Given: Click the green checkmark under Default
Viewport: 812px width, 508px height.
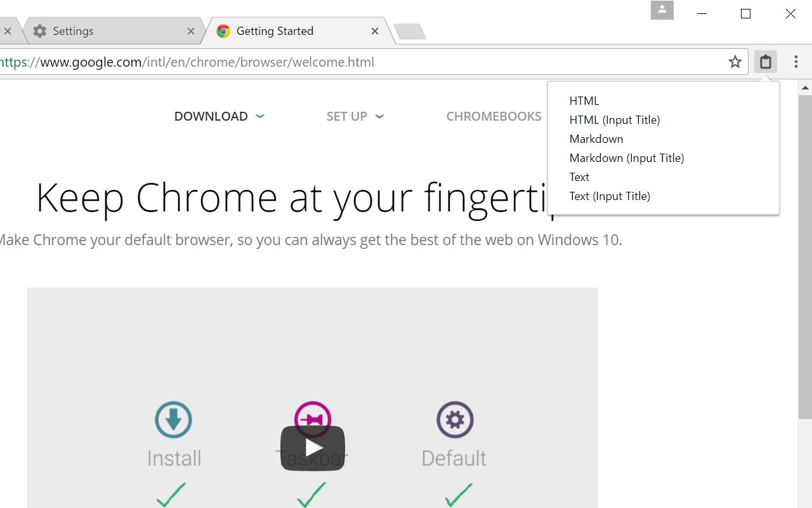Looking at the screenshot, I should pyautogui.click(x=459, y=495).
